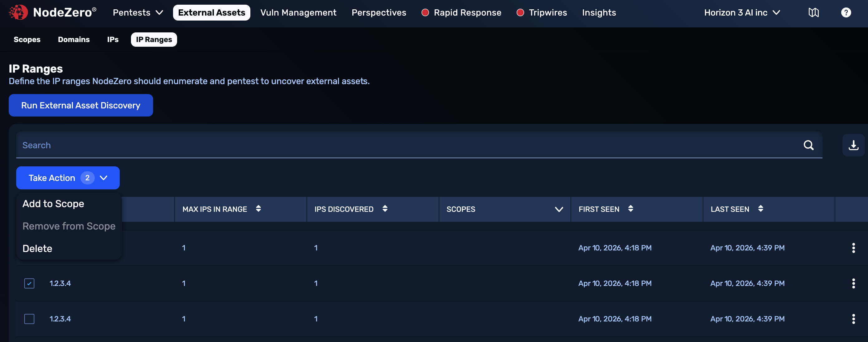The width and height of the screenshot is (868, 342).
Task: Click 1.2.3.4 in the unchecked row
Action: pyautogui.click(x=60, y=319)
